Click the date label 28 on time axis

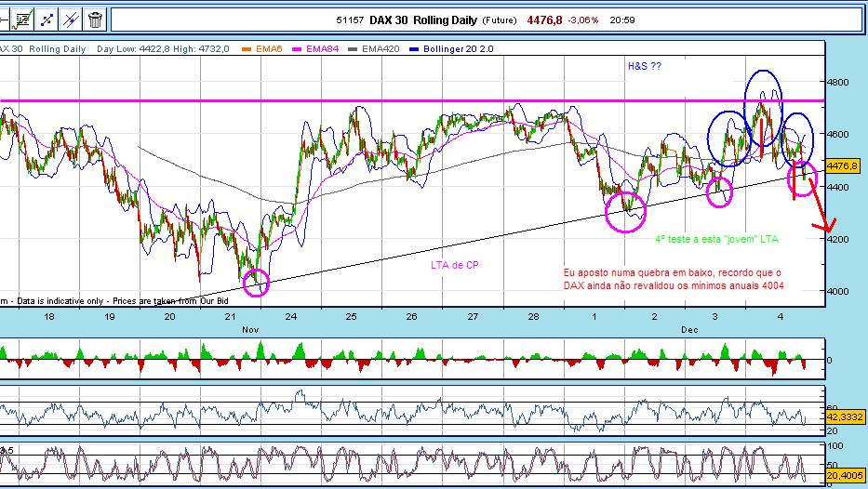[x=532, y=317]
